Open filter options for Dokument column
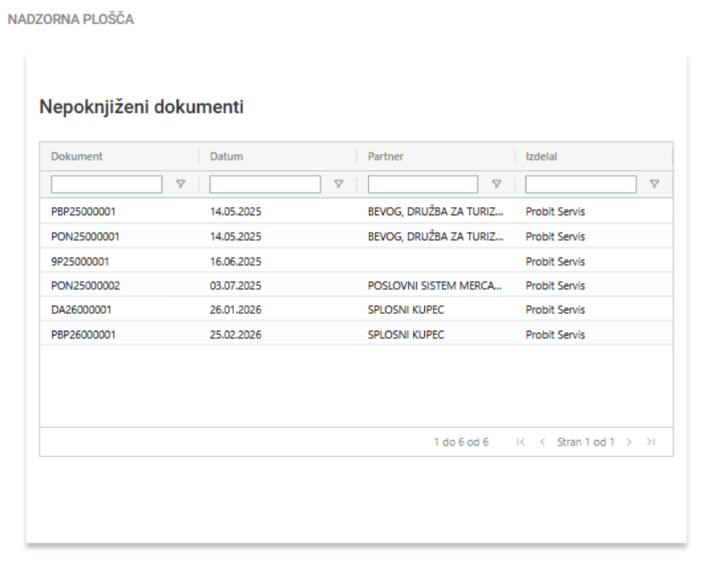The height and width of the screenshot is (566, 728). 181,184
